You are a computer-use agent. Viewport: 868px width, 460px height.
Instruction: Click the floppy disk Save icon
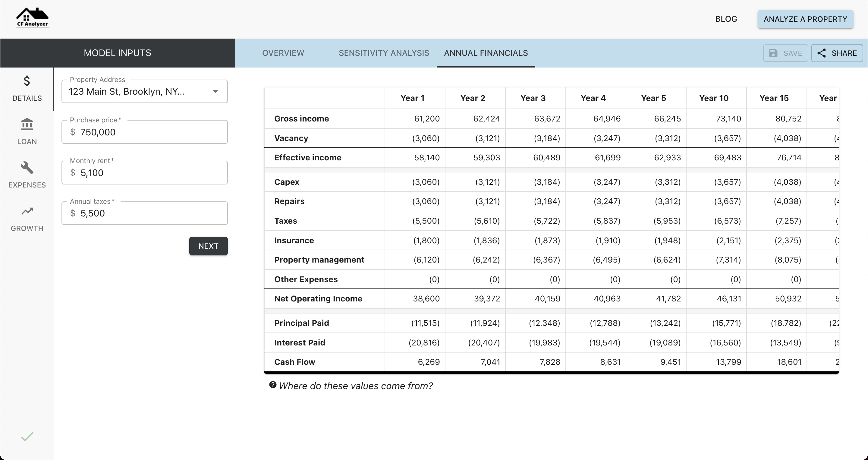[773, 53]
